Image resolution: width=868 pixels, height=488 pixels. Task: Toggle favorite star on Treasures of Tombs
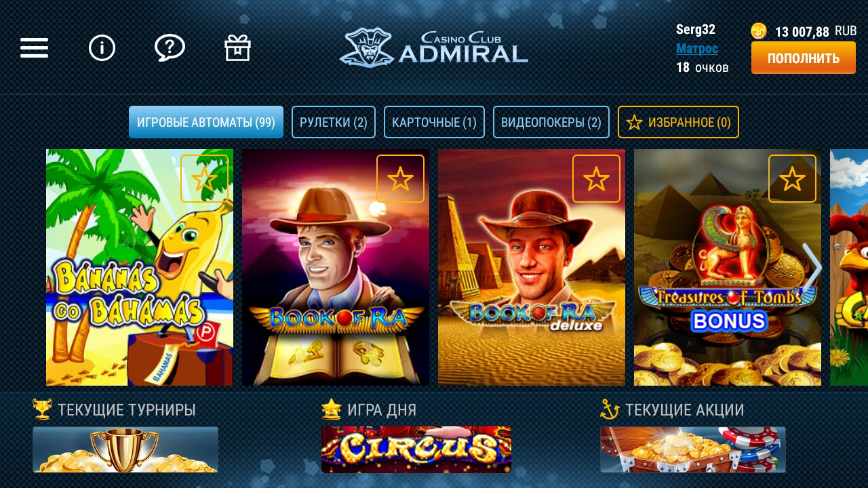pos(792,179)
